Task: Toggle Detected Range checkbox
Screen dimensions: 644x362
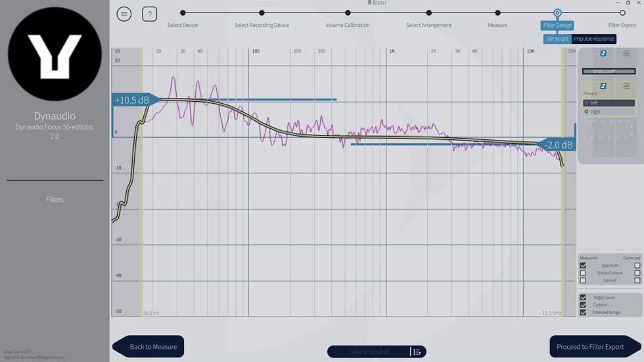Action: click(583, 312)
